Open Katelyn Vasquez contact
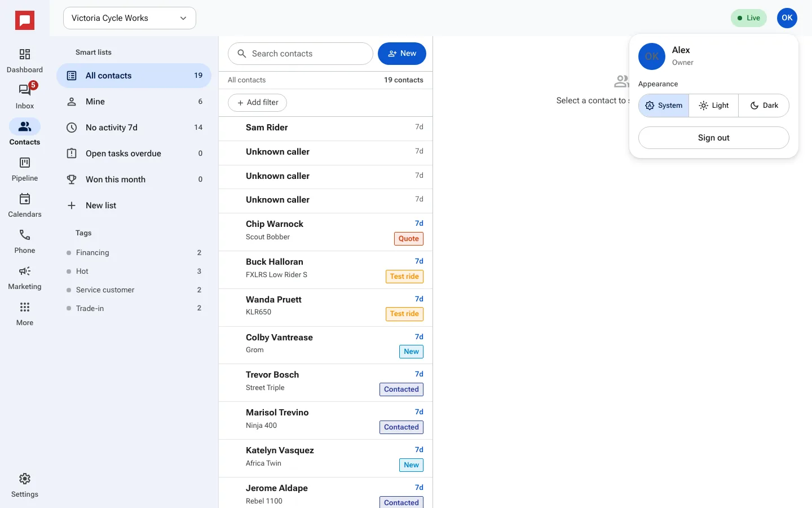The image size is (812, 508). point(326,458)
